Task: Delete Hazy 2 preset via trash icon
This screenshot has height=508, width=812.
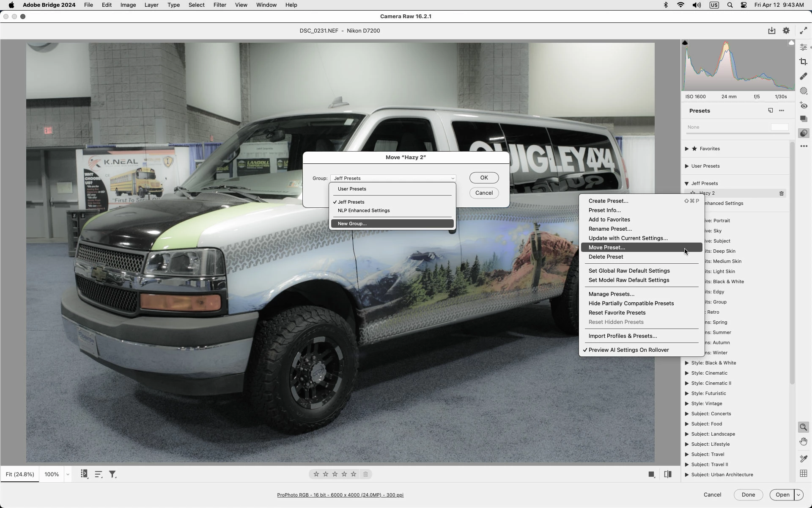Action: point(782,193)
